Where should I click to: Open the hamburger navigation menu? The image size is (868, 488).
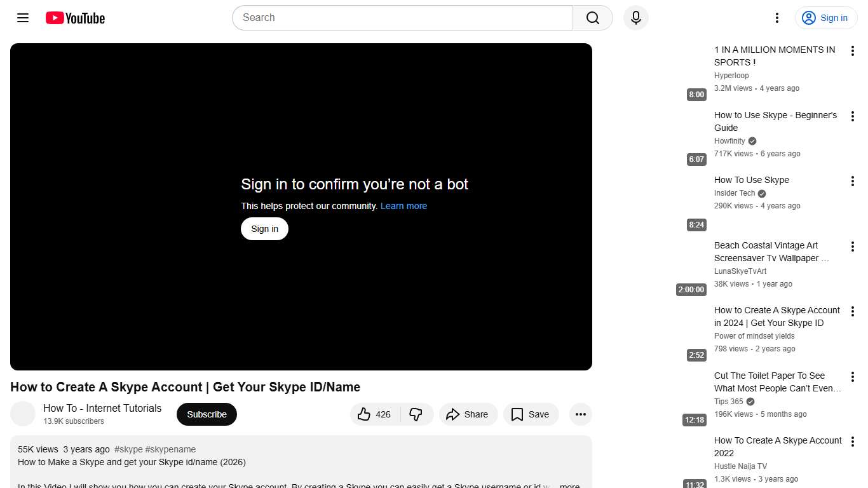22,18
